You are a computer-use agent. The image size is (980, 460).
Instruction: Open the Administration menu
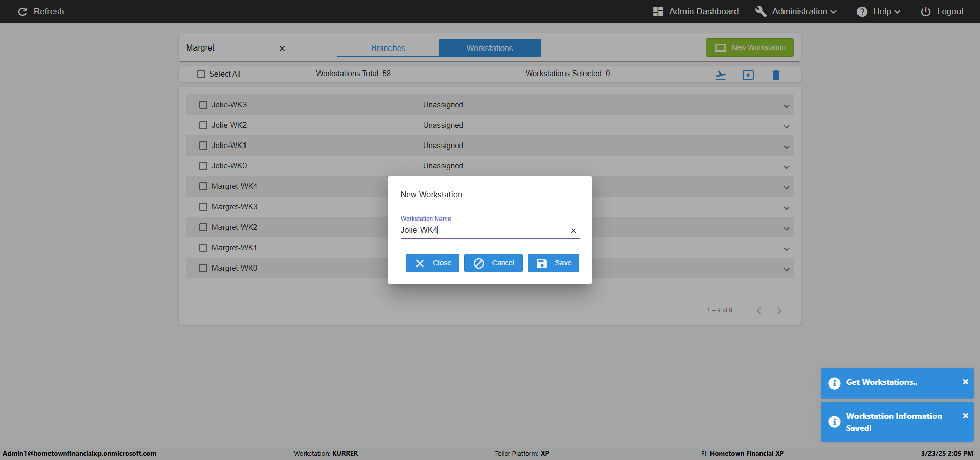[x=796, y=11]
